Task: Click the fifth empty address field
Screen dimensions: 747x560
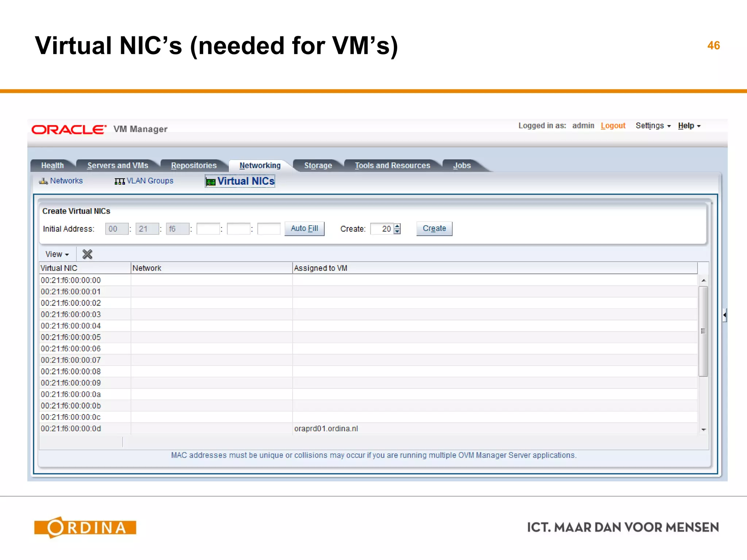Action: click(238, 229)
